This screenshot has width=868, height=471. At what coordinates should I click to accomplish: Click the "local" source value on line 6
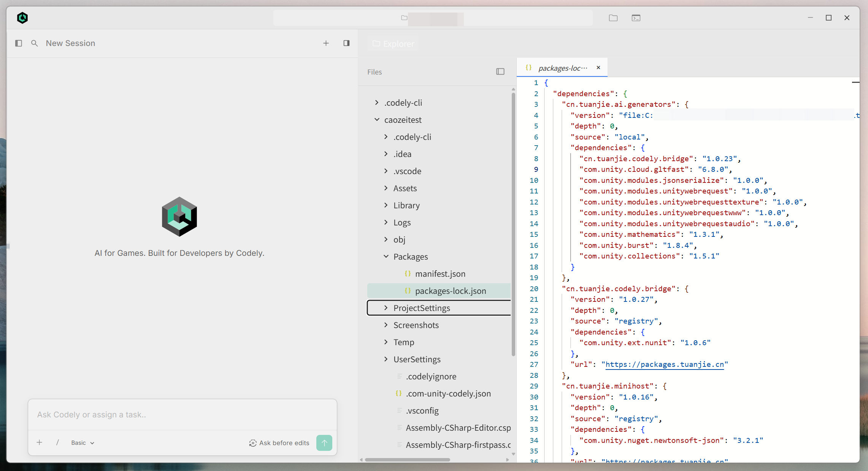coord(630,137)
